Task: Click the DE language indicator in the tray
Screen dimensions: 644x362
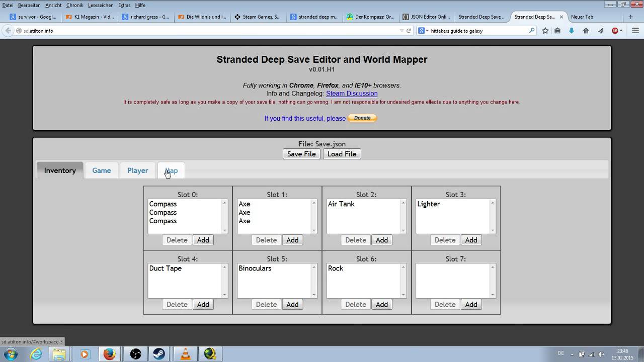Action: point(561,353)
